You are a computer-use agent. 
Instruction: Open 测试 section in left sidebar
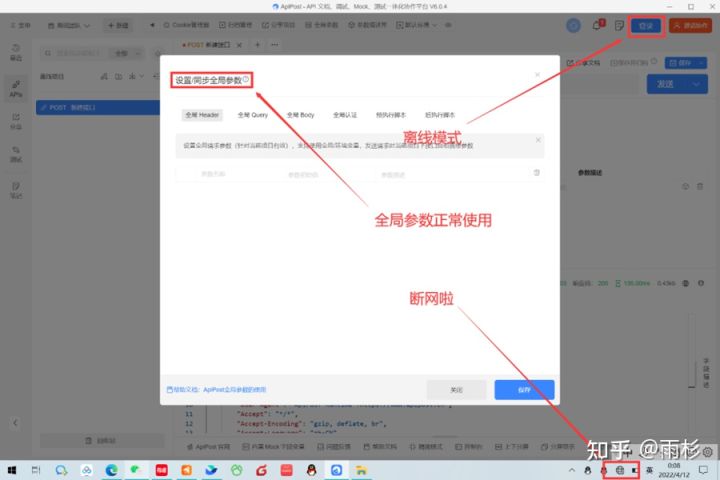click(16, 154)
